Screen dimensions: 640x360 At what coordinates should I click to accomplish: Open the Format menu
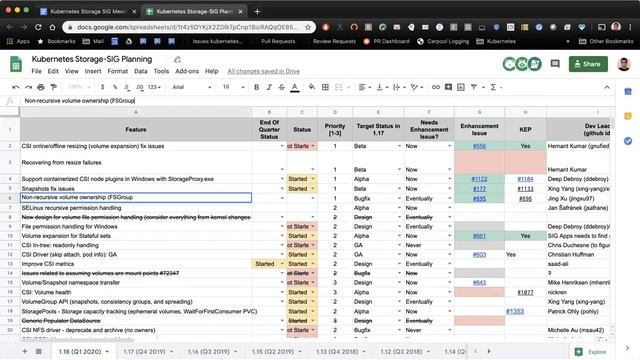[118, 71]
